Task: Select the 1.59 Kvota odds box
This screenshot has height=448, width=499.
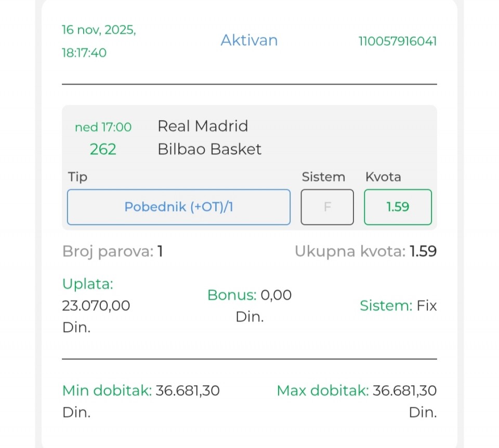Action: (x=398, y=207)
